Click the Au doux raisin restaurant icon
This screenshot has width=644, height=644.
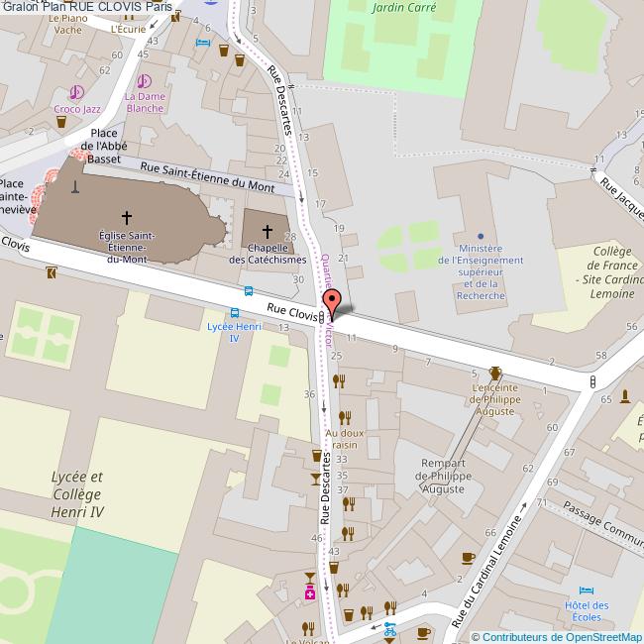tap(345, 418)
